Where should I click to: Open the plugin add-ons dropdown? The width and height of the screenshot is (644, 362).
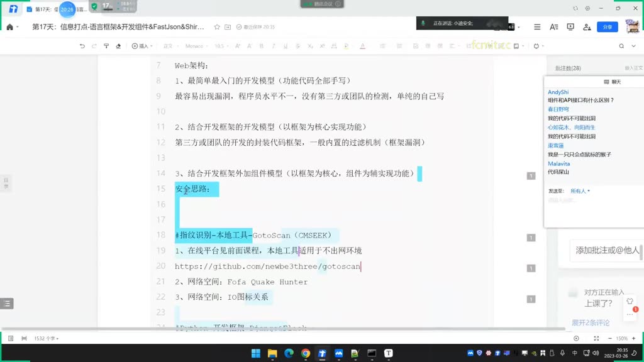tap(538, 46)
